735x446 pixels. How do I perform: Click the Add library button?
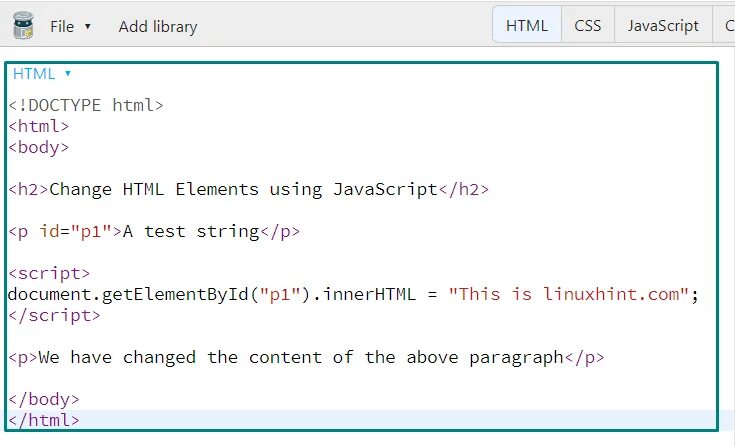158,27
